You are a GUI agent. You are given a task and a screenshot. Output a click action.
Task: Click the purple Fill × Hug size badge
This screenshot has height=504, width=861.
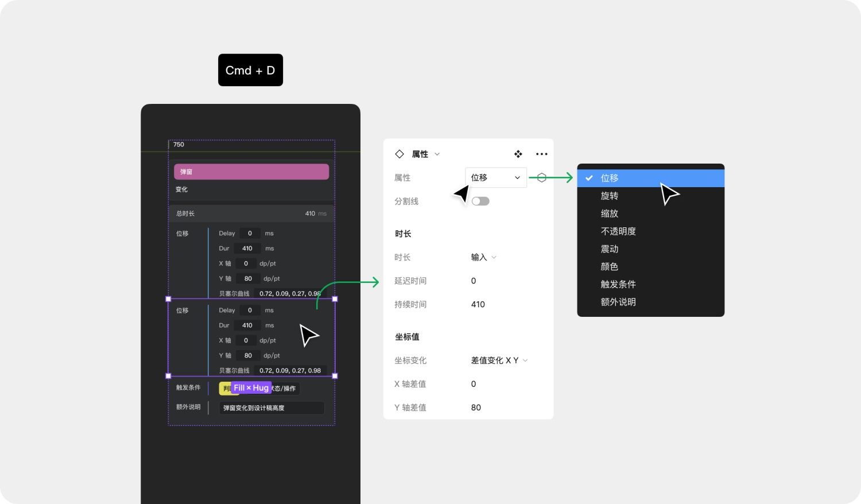(251, 388)
